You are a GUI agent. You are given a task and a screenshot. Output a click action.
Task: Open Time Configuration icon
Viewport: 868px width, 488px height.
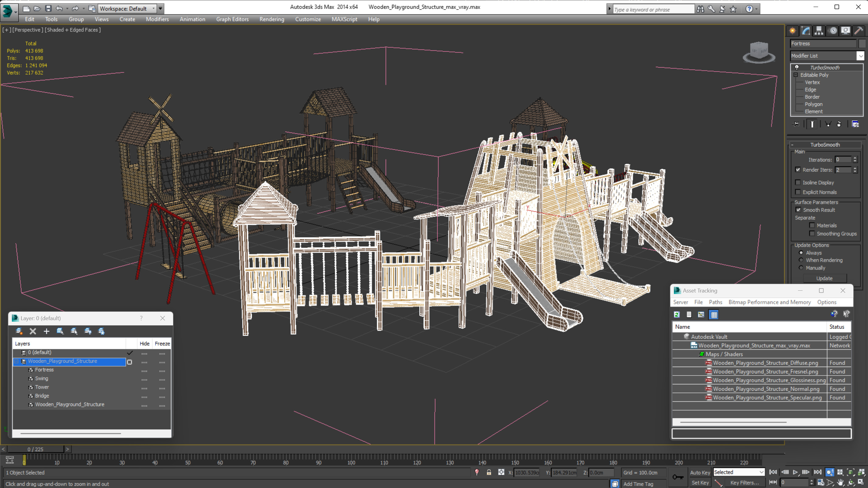click(821, 482)
